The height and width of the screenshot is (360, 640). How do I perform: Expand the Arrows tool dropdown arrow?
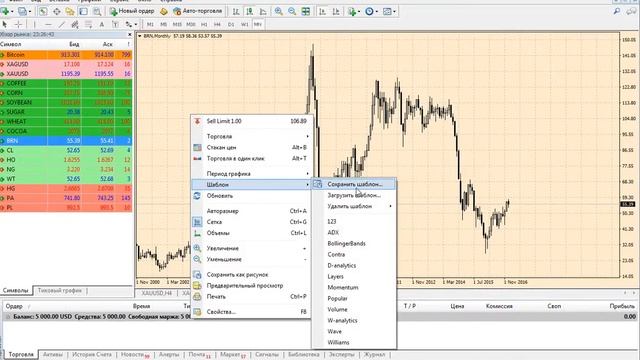pyautogui.click(x=136, y=24)
